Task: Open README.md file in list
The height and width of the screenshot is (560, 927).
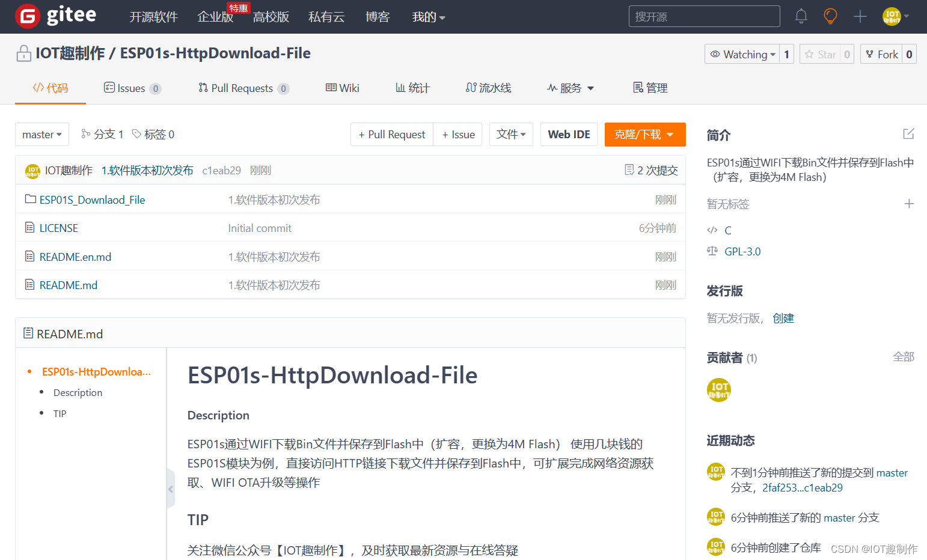Action: 68,285
